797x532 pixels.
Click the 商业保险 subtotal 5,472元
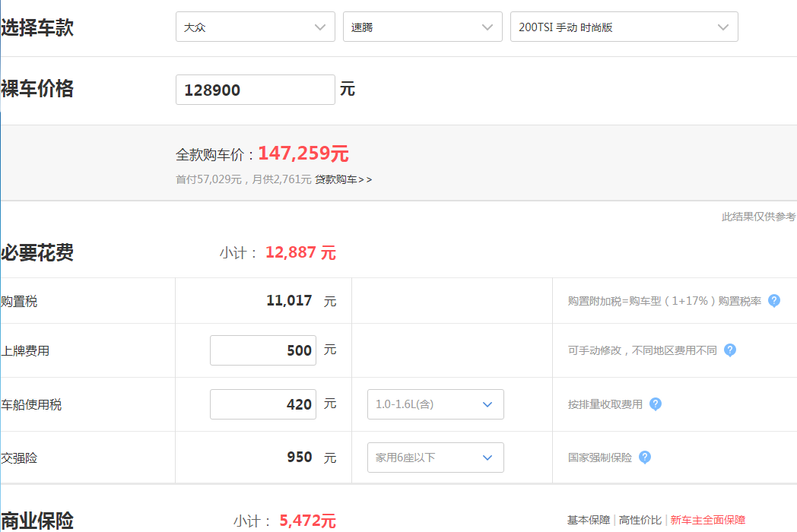pos(307,521)
